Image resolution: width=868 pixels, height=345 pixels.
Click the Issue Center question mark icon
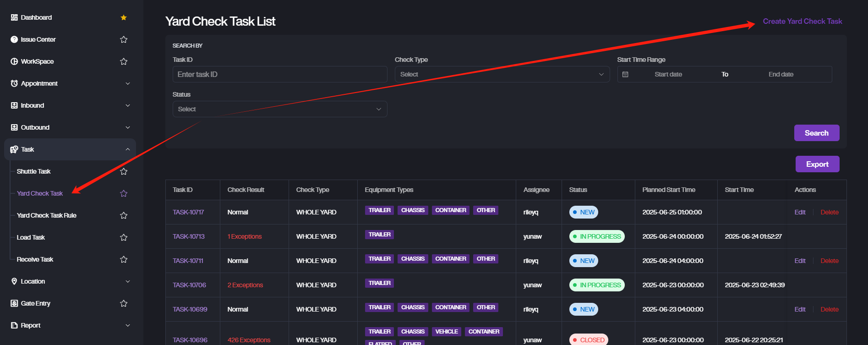[x=14, y=39]
